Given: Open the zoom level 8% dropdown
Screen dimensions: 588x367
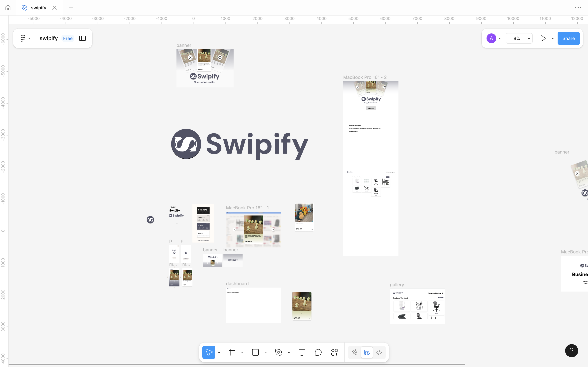Looking at the screenshot, I should pos(519,38).
